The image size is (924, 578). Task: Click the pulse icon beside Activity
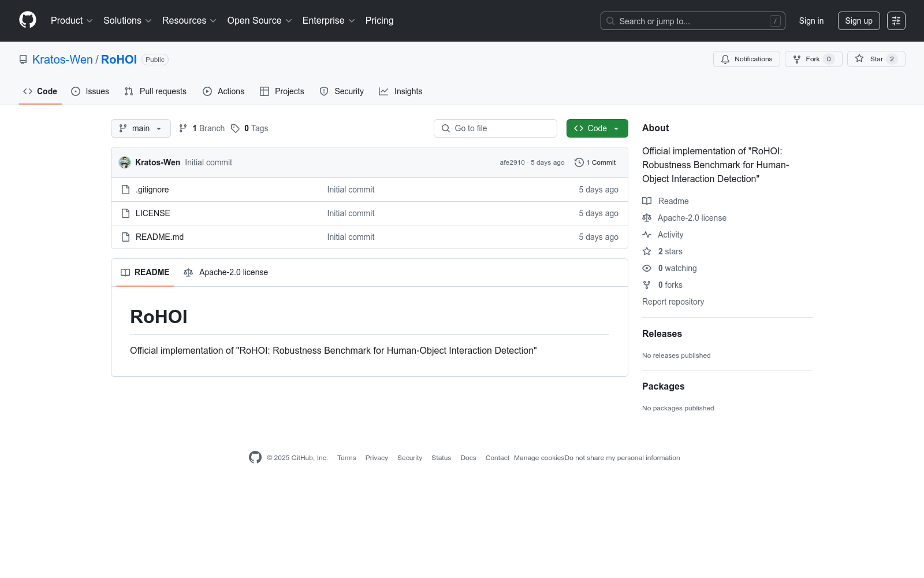pos(647,235)
